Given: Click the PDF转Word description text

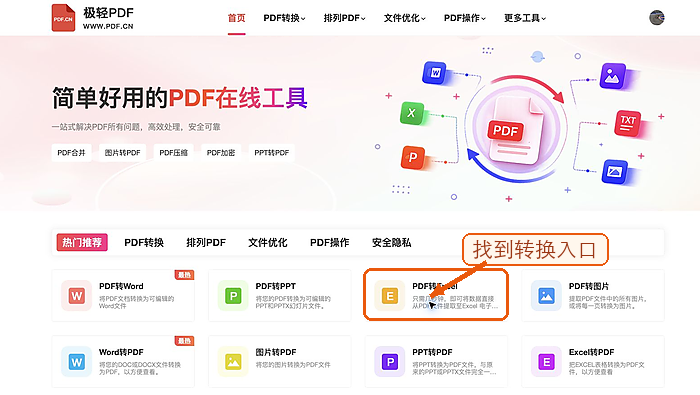Looking at the screenshot, I should coord(136,302).
